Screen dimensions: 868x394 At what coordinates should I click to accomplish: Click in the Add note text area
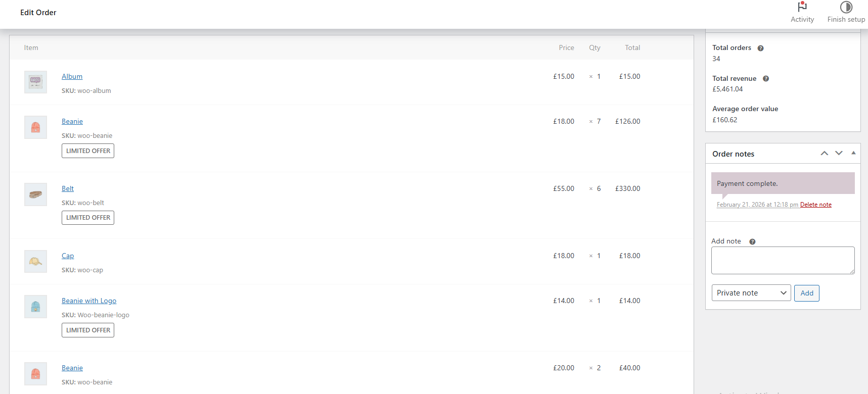point(782,260)
